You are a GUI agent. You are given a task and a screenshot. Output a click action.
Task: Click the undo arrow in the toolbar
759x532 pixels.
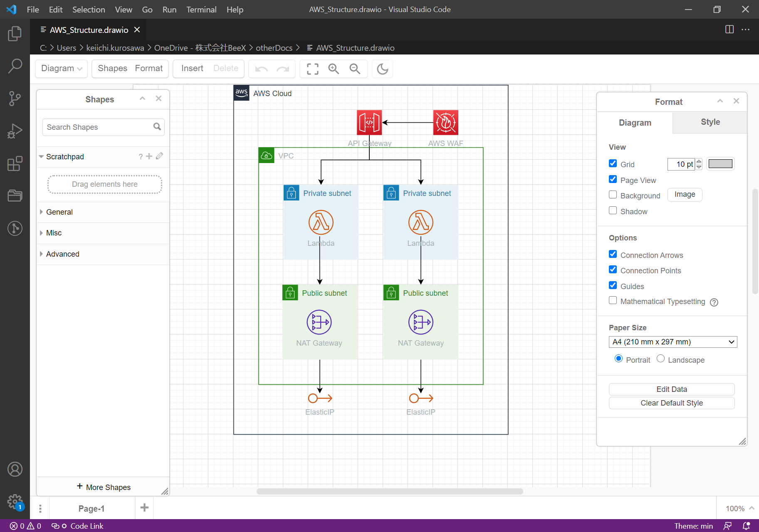261,69
